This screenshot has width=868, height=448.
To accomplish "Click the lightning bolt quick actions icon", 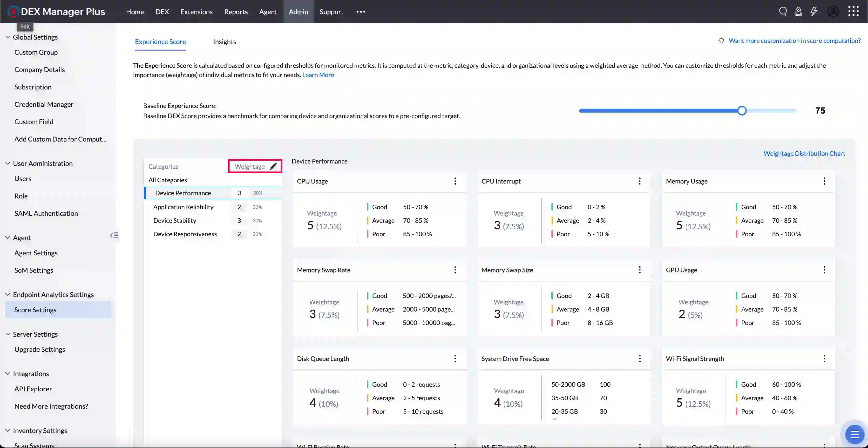I will click(x=814, y=12).
